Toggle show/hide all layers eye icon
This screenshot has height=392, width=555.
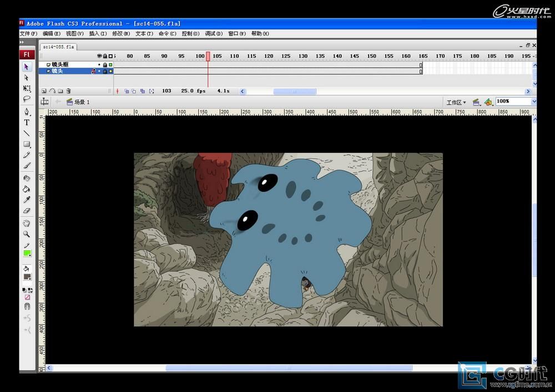[x=99, y=56]
